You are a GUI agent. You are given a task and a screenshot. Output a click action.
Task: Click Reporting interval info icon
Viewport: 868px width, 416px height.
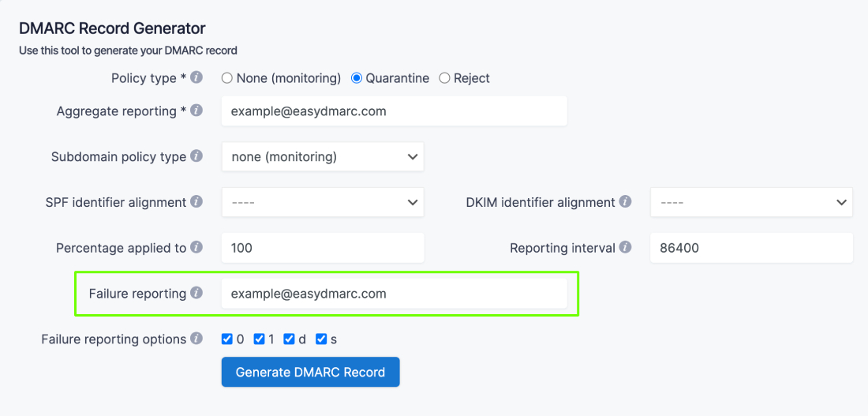tap(626, 248)
